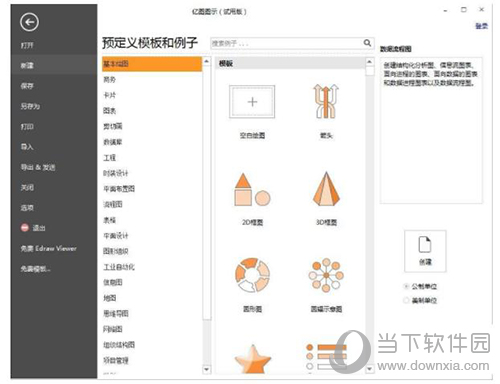500x384 pixels.
Task: Select the 组织结构图 category
Action: (119, 345)
